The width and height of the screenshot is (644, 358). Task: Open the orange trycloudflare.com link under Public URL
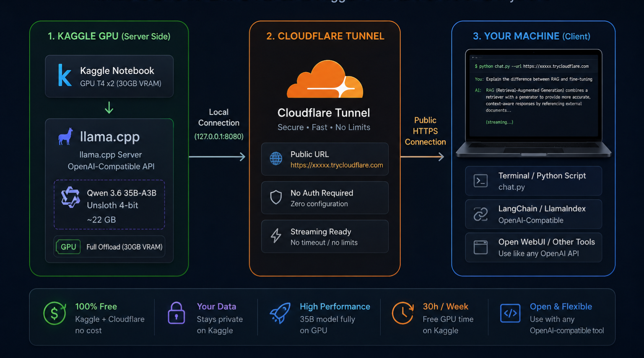[337, 165]
